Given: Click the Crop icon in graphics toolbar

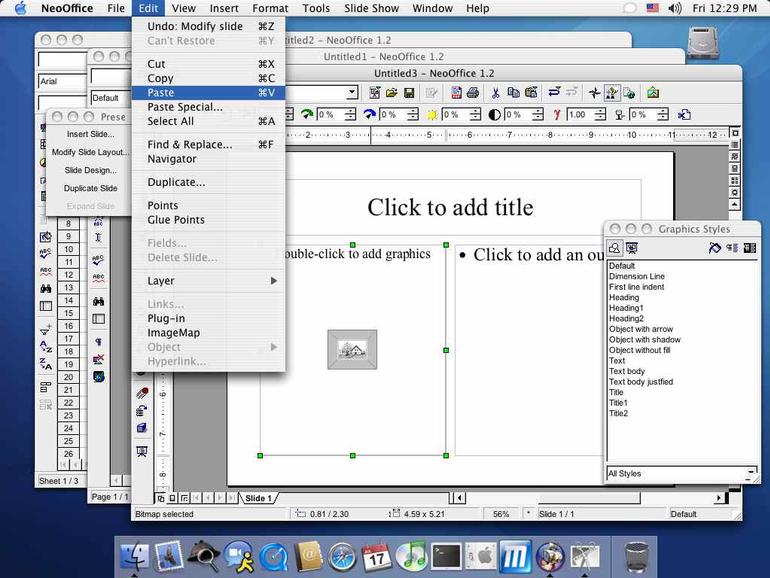Looking at the screenshot, I should pyautogui.click(x=684, y=115).
